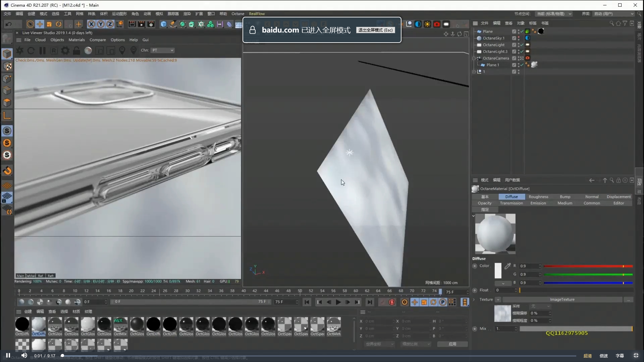Click the play button in timeline

(x=338, y=302)
